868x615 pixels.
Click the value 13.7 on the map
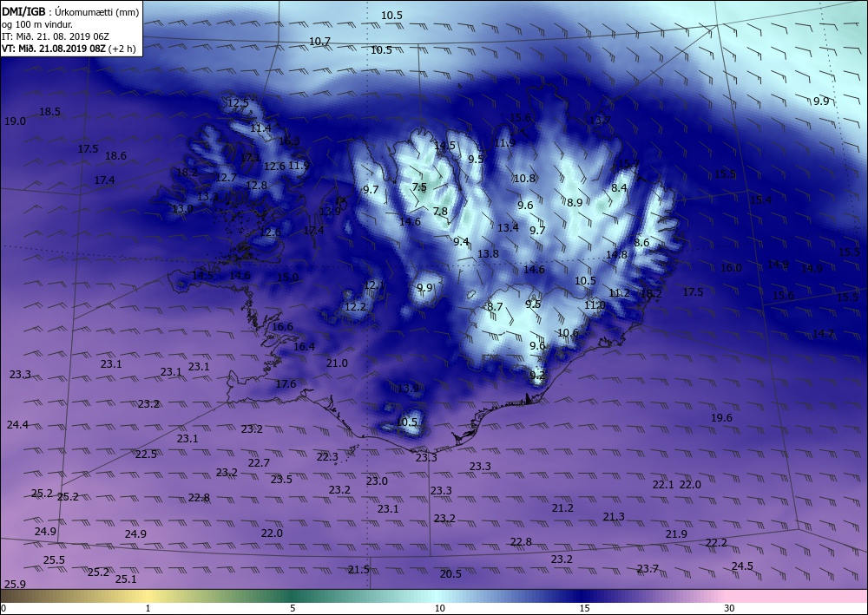[x=600, y=120]
